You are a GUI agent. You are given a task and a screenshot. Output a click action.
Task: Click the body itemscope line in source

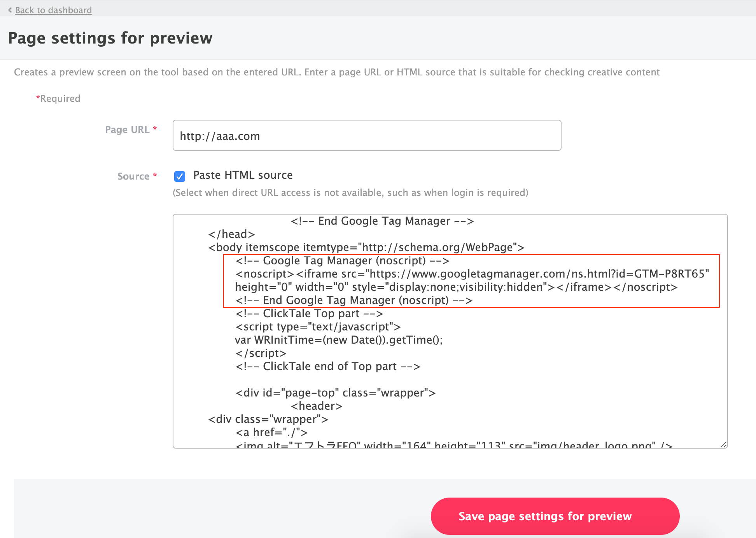(366, 247)
